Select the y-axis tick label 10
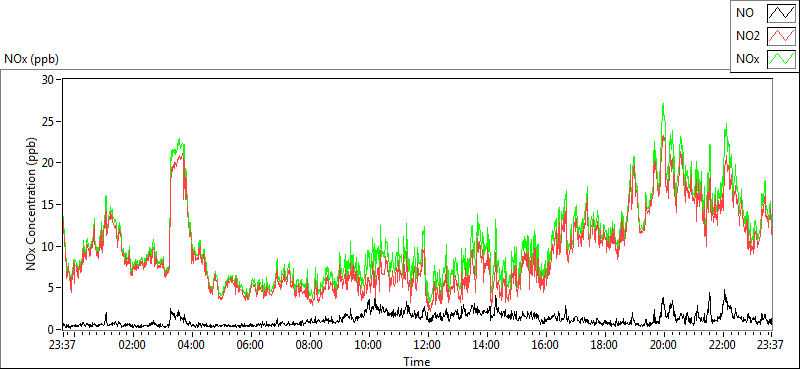This screenshot has width=800, height=369. click(x=48, y=246)
